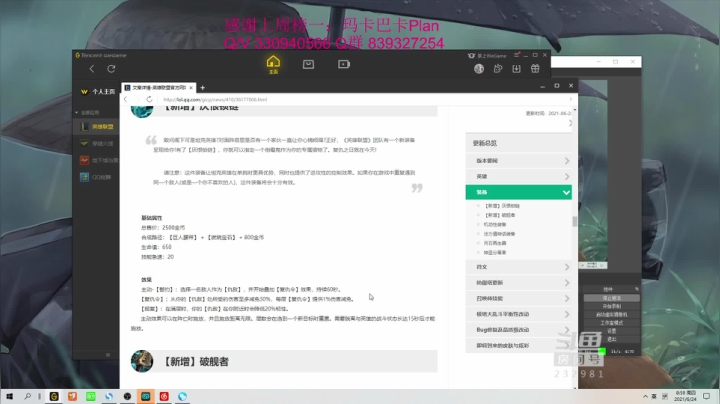Open the orange taskbar app icon
720x404 pixels.
point(72,396)
